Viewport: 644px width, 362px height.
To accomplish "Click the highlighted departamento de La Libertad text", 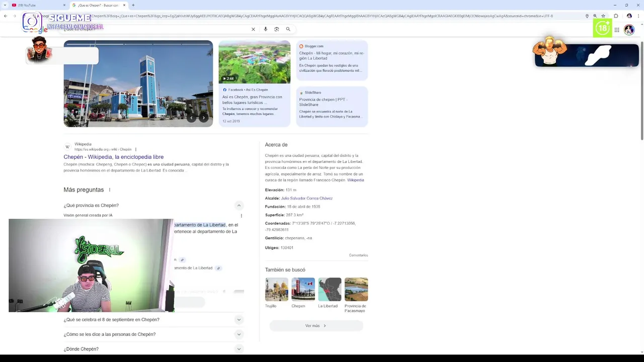I will pos(200,225).
